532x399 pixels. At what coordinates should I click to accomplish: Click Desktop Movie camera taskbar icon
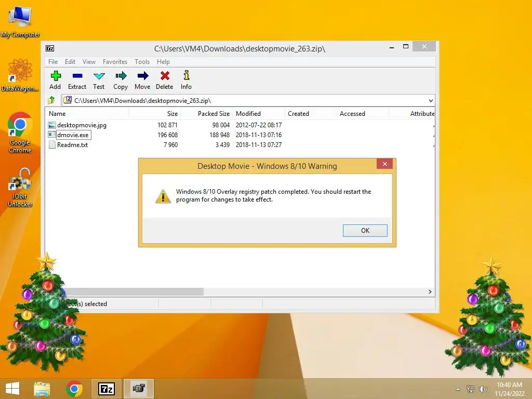point(139,389)
